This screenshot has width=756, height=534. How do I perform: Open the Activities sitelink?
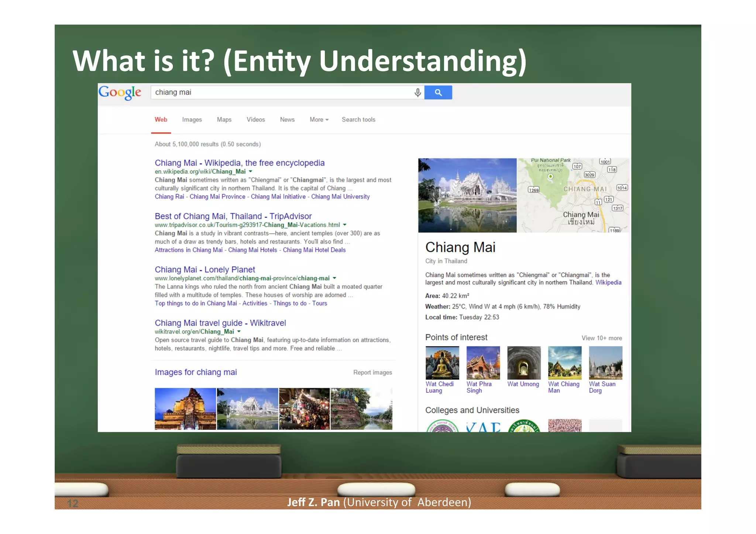255,303
